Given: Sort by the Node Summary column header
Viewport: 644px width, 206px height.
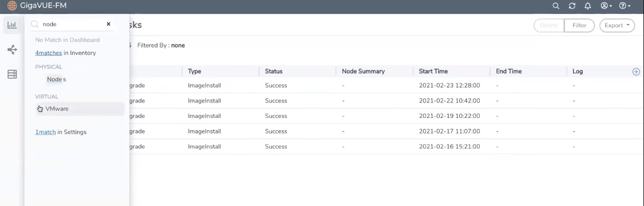Looking at the screenshot, I should [x=363, y=71].
